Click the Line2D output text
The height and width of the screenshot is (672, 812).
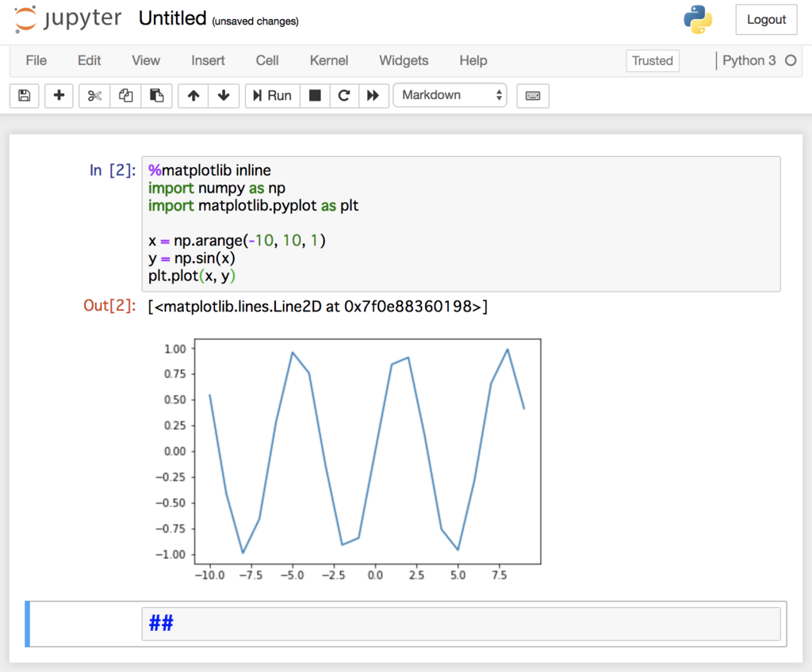317,307
